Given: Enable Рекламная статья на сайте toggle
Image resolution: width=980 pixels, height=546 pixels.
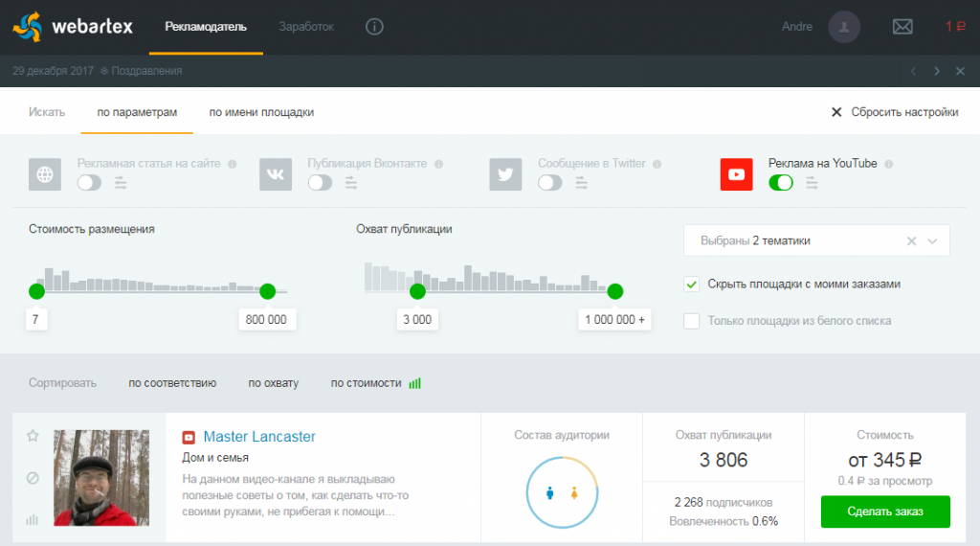Looking at the screenshot, I should (89, 183).
